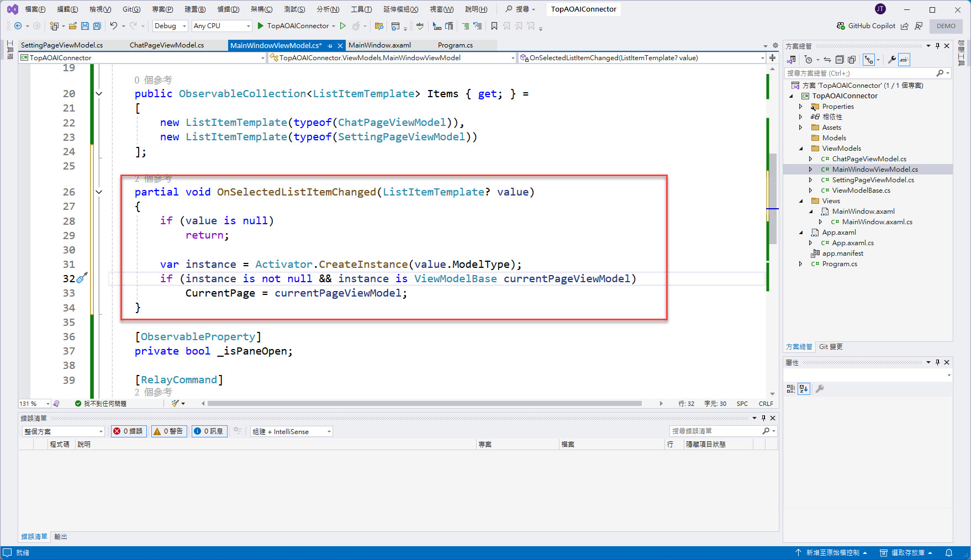Click the Pending Changes Filter clock icon
971x560 pixels.
(x=809, y=60)
